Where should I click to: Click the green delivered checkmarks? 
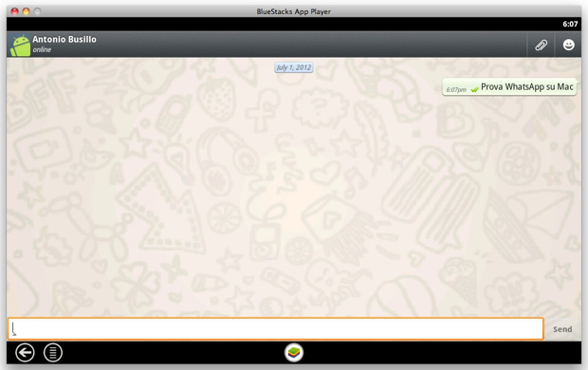point(474,90)
